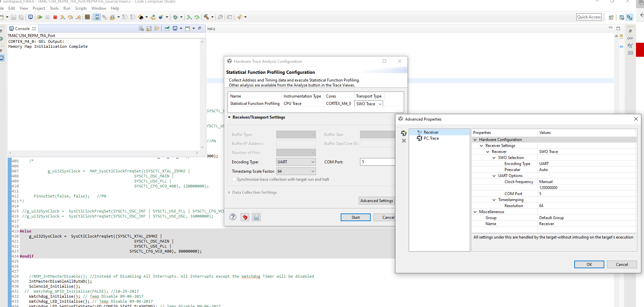The width and height of the screenshot is (644, 307).
Task: Click Cancel in Advanced Properties dialog
Action: [622, 265]
